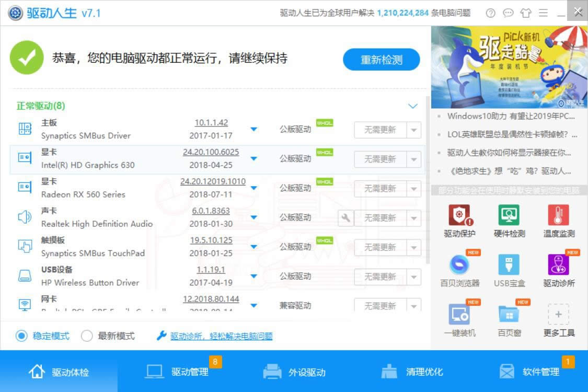Open version link 1.1.19.1
The height and width of the screenshot is (392, 588).
tap(211, 270)
